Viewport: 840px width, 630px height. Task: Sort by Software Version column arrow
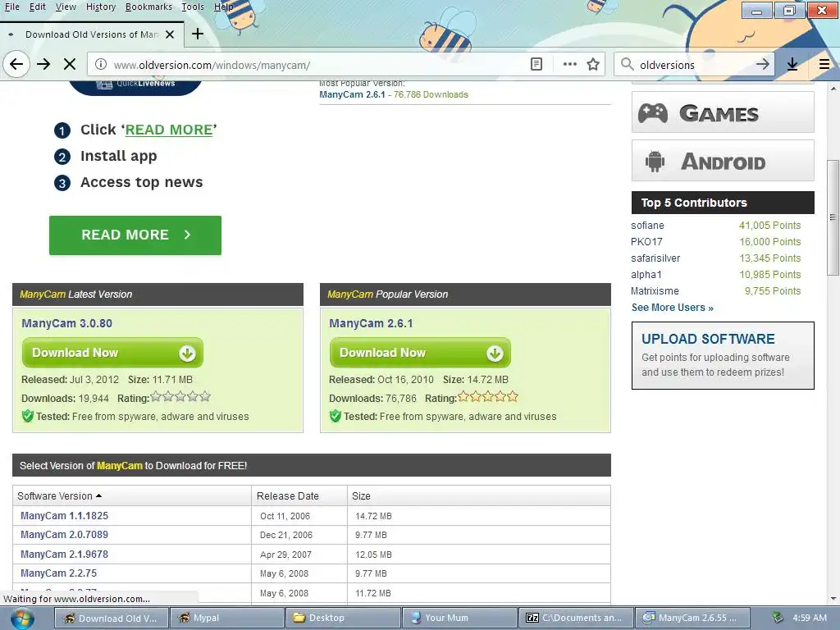click(x=98, y=496)
